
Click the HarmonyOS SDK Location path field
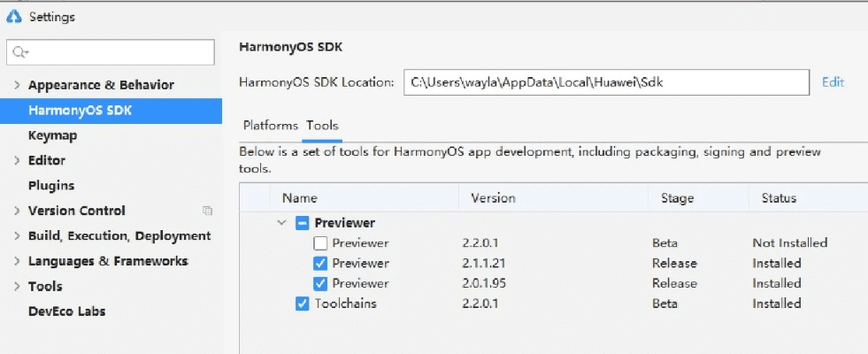coord(606,82)
